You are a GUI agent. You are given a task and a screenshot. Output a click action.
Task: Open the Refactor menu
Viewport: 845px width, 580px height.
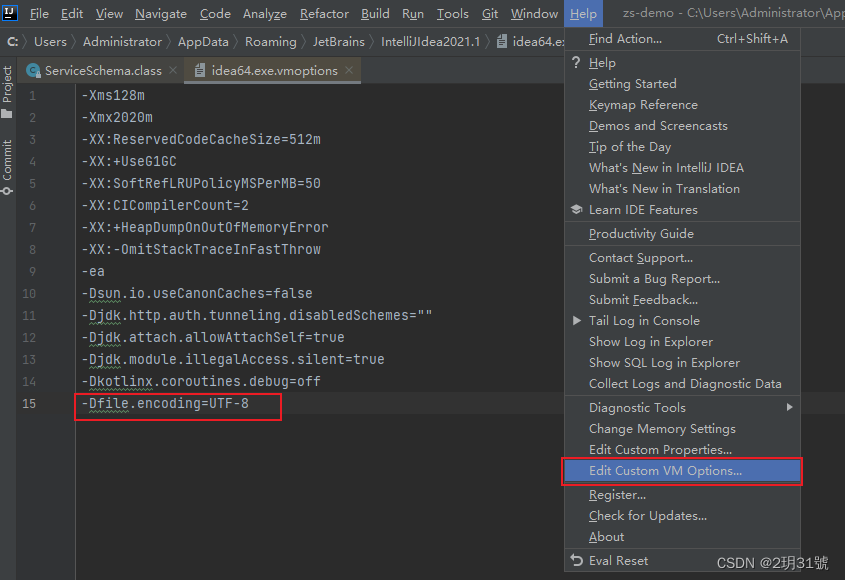324,13
